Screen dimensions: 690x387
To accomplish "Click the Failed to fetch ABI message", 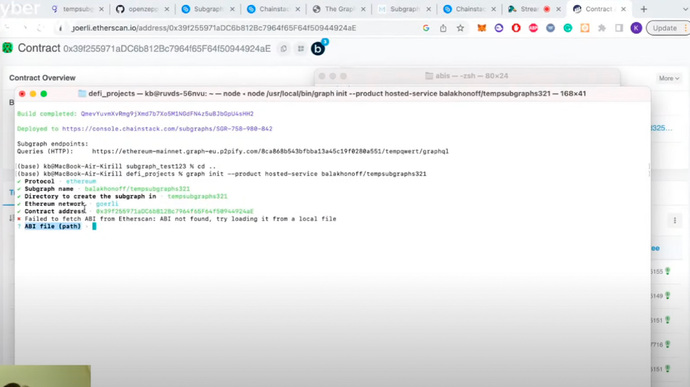I will [x=180, y=219].
